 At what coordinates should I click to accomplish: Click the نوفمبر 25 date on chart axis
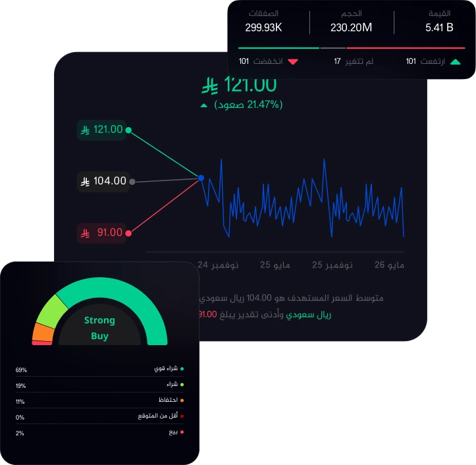point(332,265)
